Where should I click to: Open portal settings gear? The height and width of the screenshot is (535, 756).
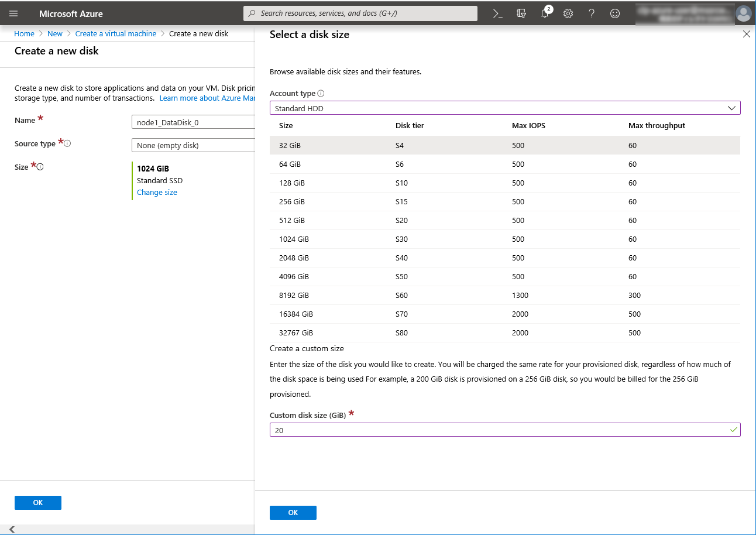click(568, 13)
